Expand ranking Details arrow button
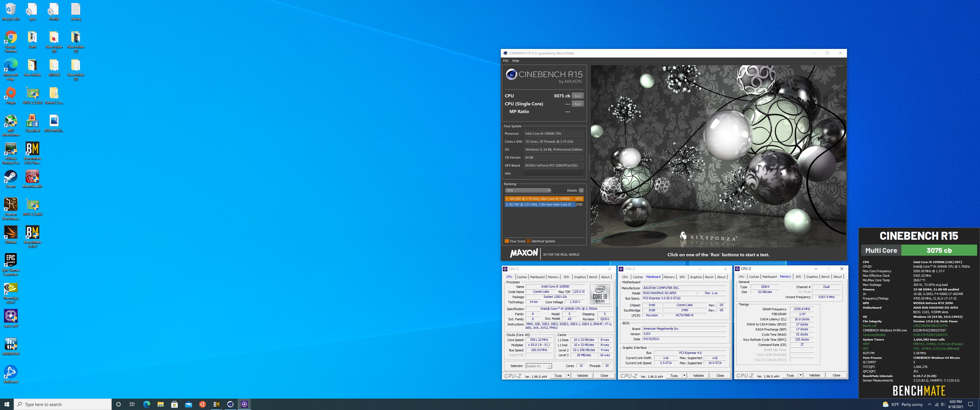The width and height of the screenshot is (980, 410). (581, 190)
